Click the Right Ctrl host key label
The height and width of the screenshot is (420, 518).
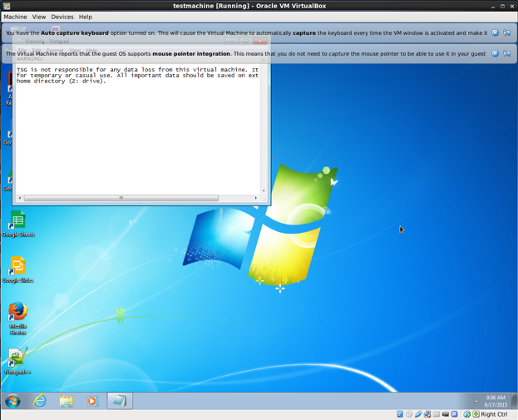pos(494,414)
